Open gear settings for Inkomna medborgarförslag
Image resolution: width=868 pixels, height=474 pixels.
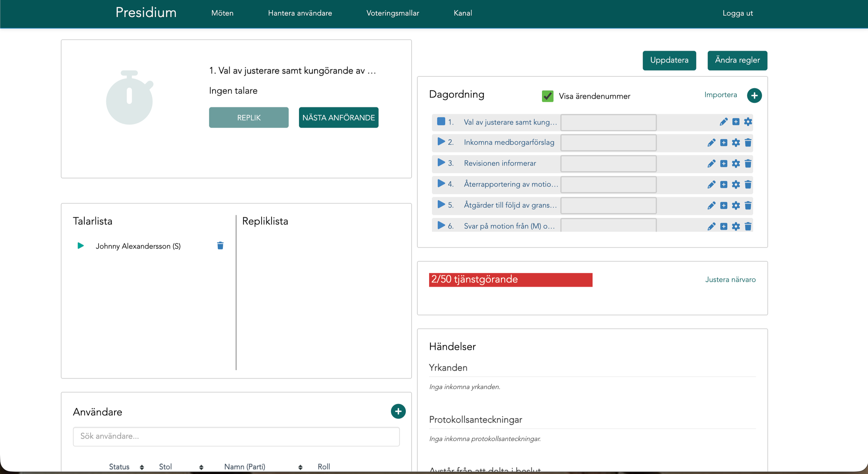(736, 143)
